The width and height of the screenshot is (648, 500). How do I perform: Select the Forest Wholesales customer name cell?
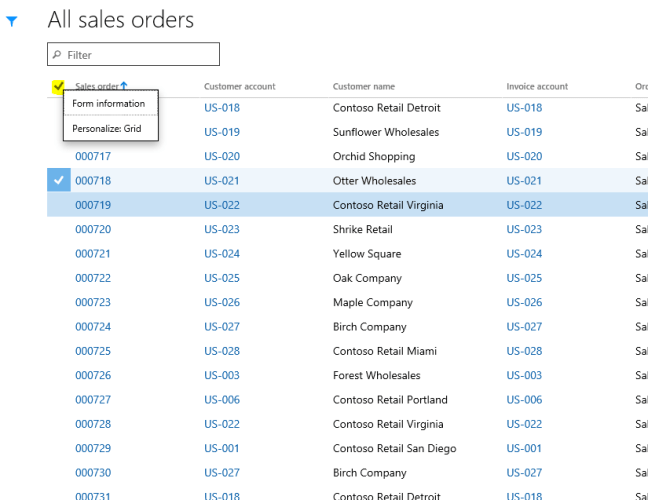pos(376,376)
